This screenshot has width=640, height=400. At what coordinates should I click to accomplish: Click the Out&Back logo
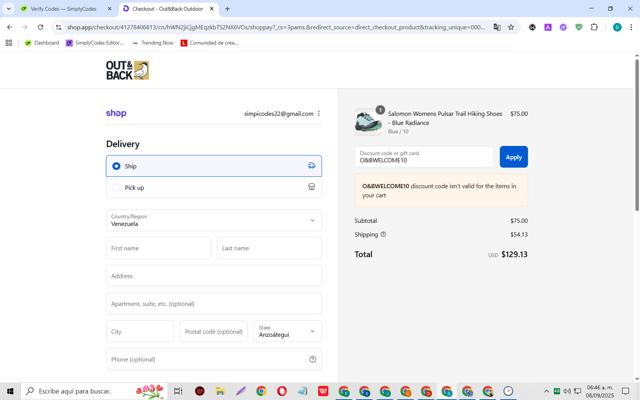coord(127,70)
